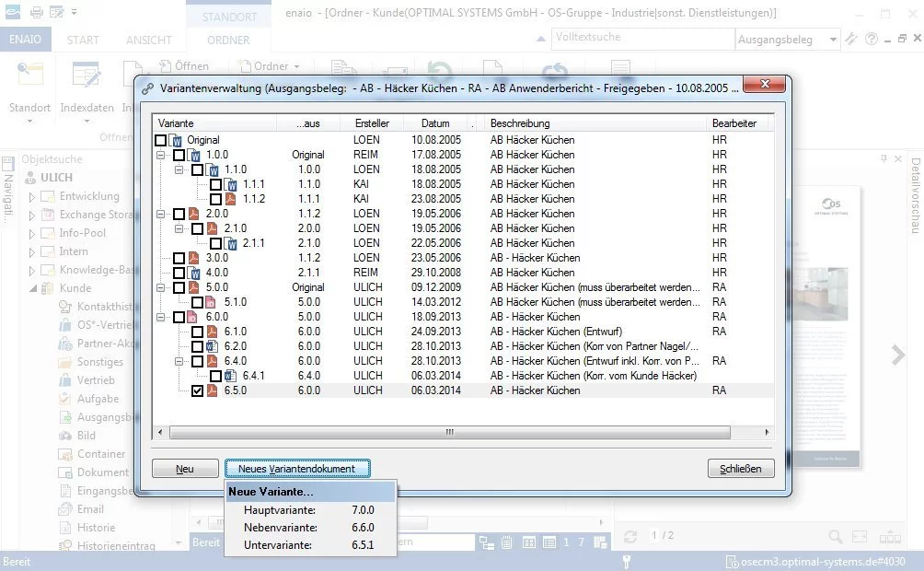
Task: Click the scrollbar left arrow of the variant list
Action: click(x=160, y=432)
